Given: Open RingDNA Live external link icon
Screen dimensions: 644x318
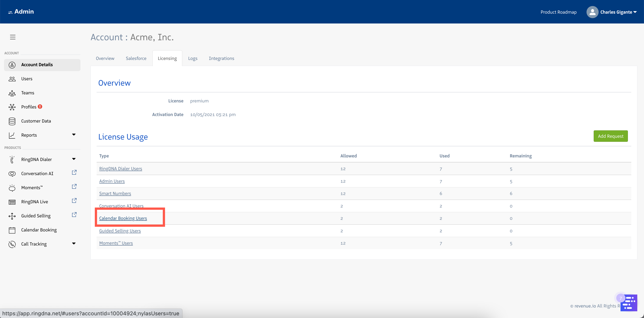Looking at the screenshot, I should [x=74, y=201].
